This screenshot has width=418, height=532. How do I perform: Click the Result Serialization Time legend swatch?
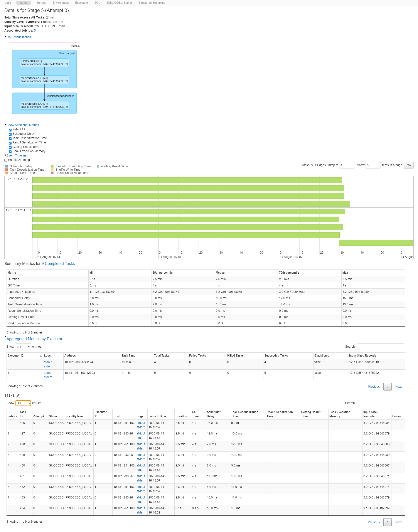point(52,173)
